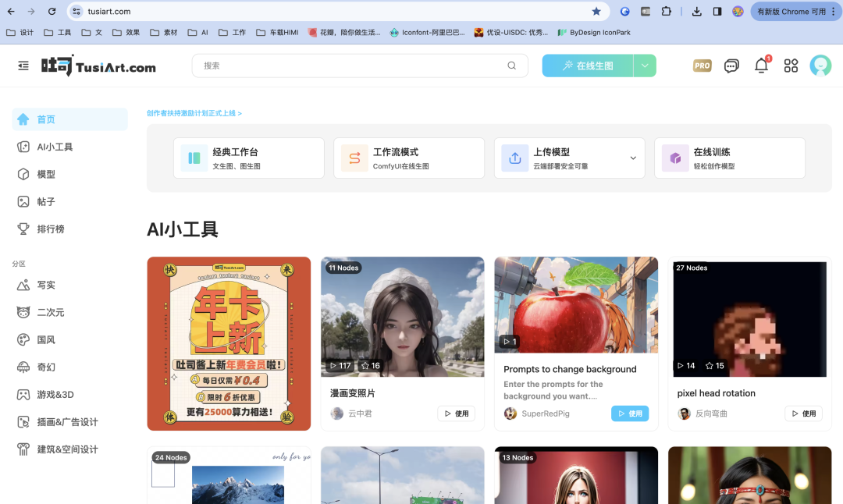Open the Chrome three-dot menu
The width and height of the screenshot is (843, 504).
click(833, 12)
